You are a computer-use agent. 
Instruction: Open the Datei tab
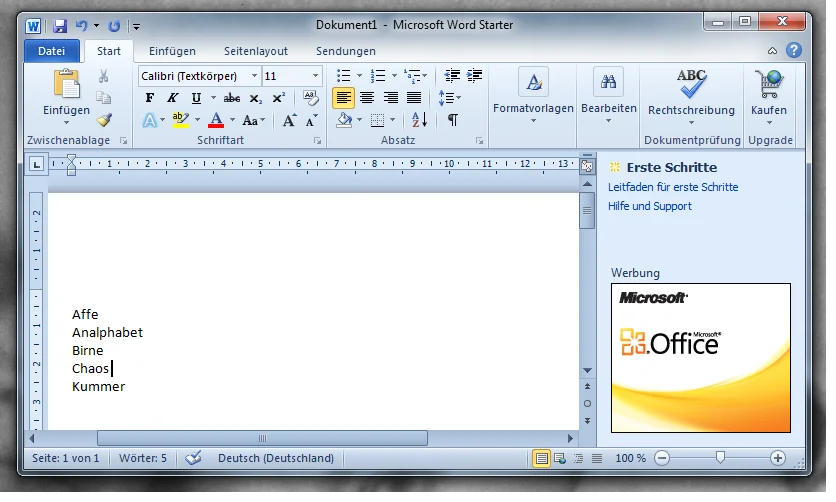coord(52,51)
